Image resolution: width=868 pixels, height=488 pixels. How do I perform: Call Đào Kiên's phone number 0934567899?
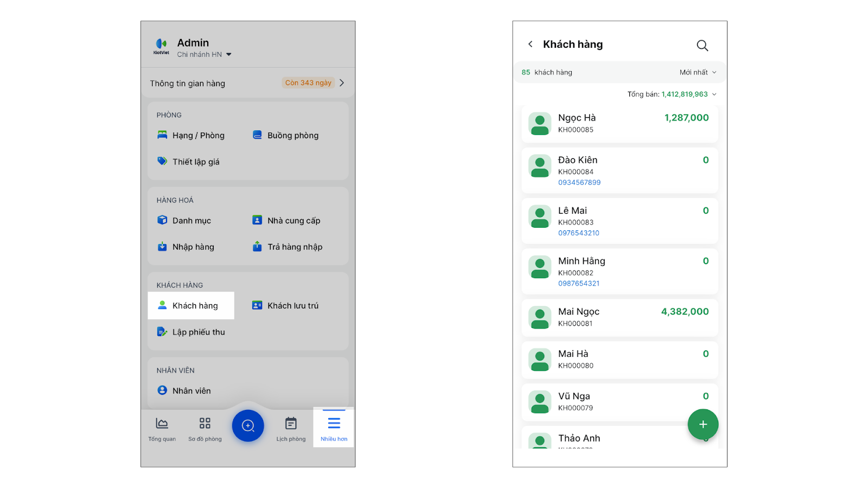pyautogui.click(x=579, y=183)
